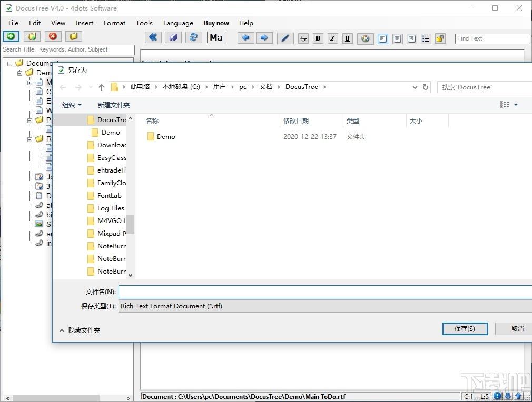532x402 pixels.
Task: Open the Format menu
Action: tap(114, 23)
